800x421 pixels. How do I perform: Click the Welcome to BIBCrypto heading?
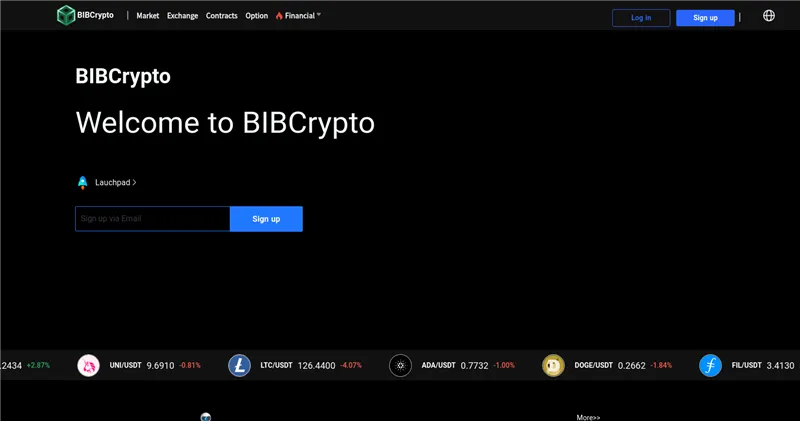click(x=225, y=123)
